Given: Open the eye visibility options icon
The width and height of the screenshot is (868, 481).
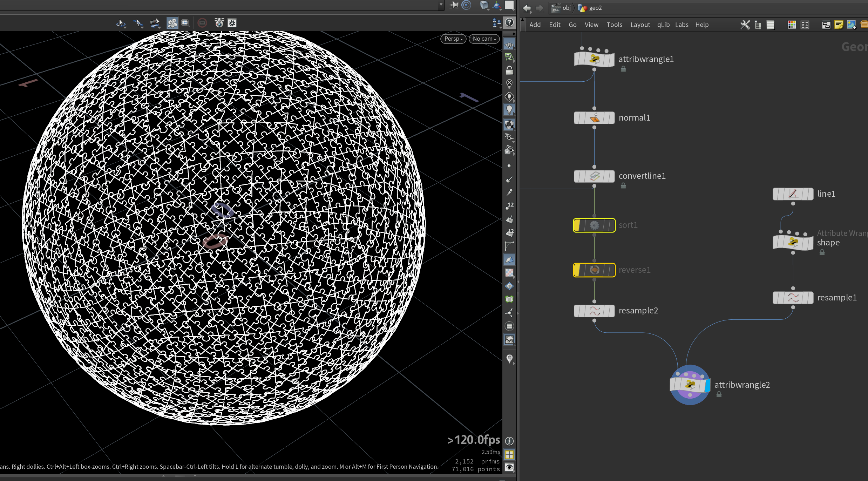Looking at the screenshot, I should [x=509, y=467].
